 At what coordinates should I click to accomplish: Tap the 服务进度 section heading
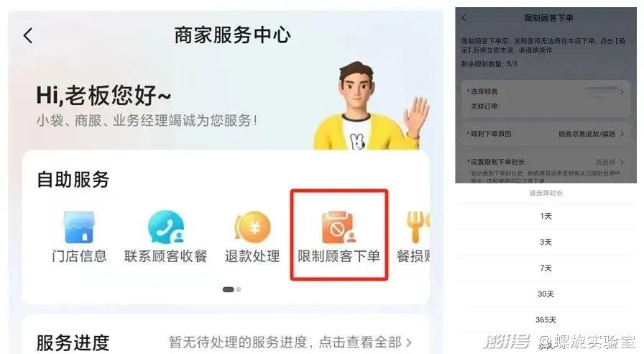pyautogui.click(x=73, y=343)
